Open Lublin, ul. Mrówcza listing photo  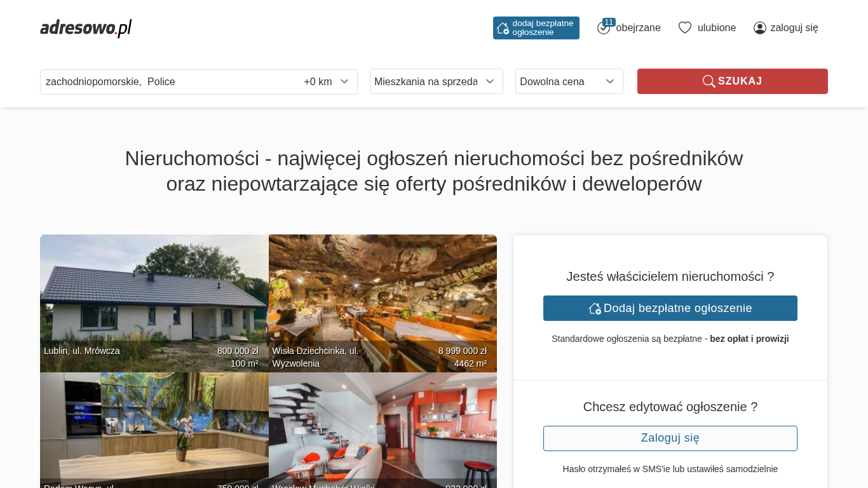(154, 303)
